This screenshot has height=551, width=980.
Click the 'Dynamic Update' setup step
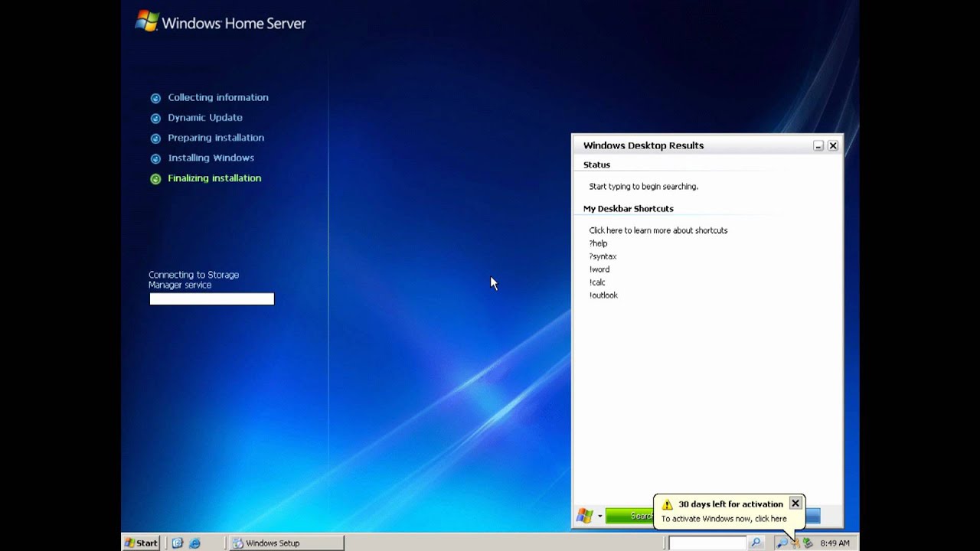pyautogui.click(x=205, y=117)
